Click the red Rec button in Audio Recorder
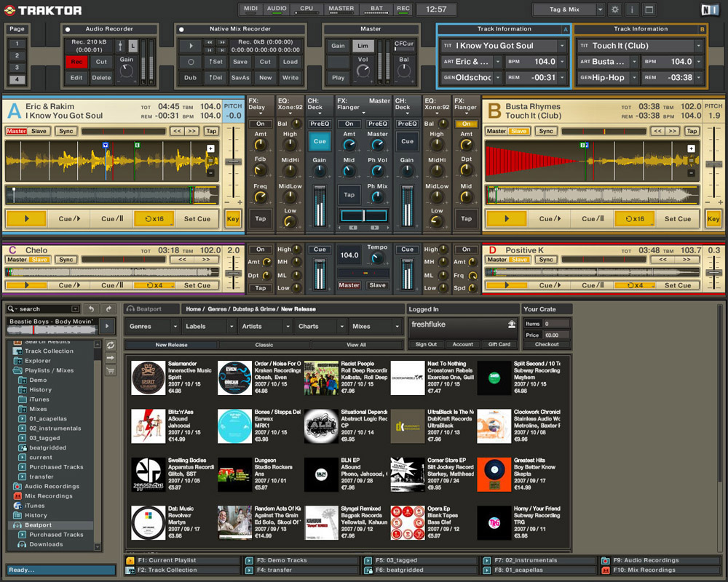The image size is (728, 582). [x=76, y=63]
